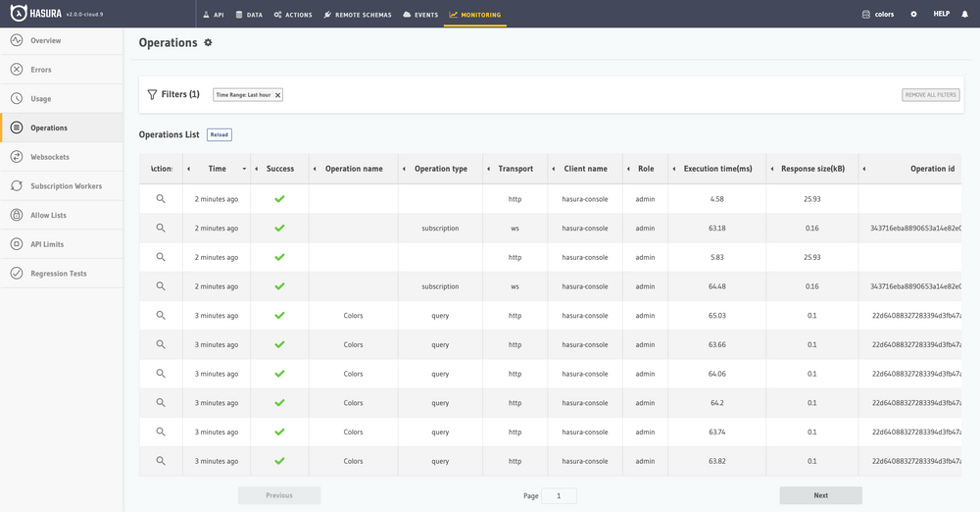Click the gear icon beside Operations heading

point(208,43)
